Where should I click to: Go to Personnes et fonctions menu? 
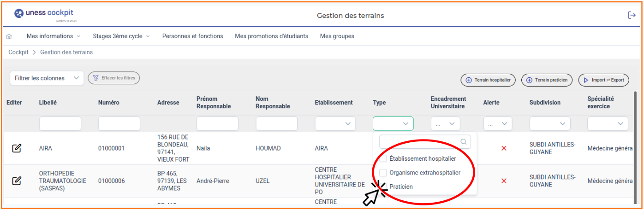[x=192, y=36]
